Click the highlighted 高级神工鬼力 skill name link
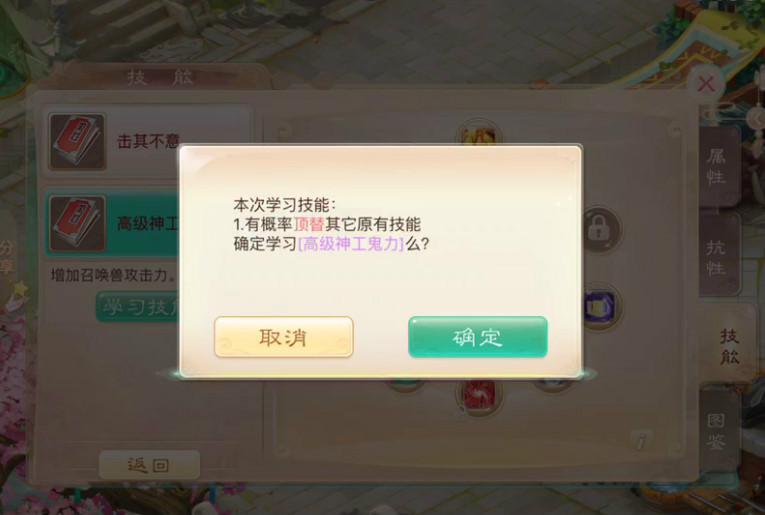The height and width of the screenshot is (515, 765). (351, 243)
